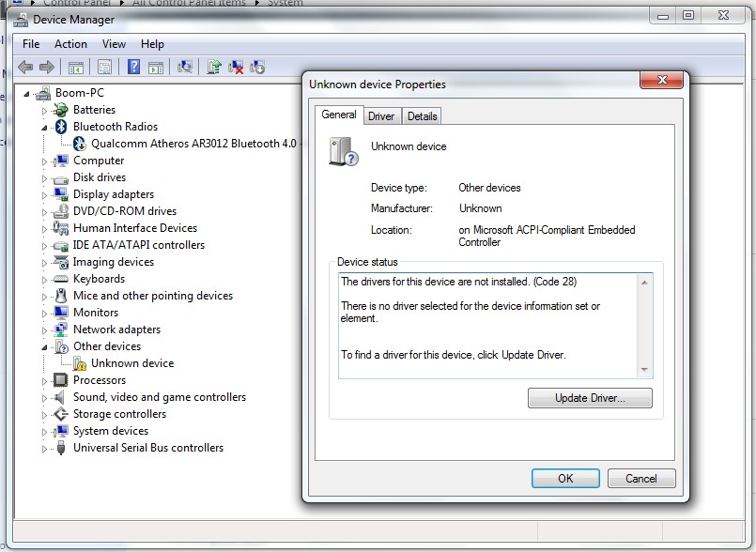Screen dimensions: 756x552
Task: Expand the Computer node arrow
Action: pos(44,161)
